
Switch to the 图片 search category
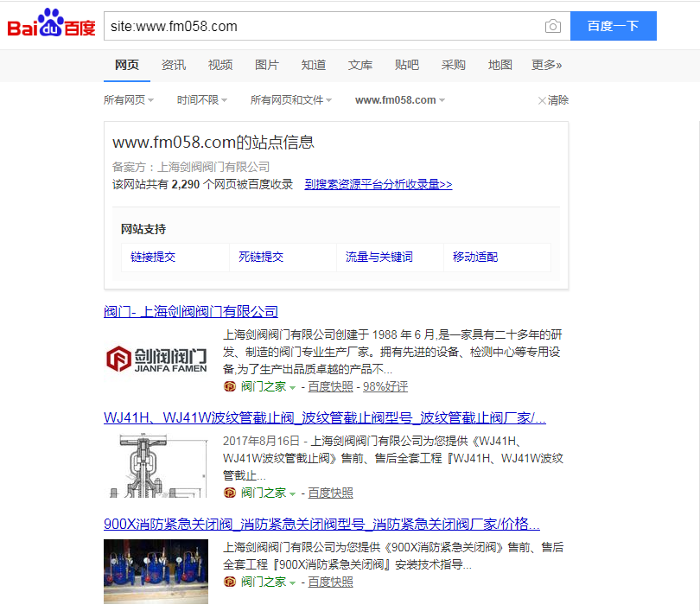click(267, 65)
